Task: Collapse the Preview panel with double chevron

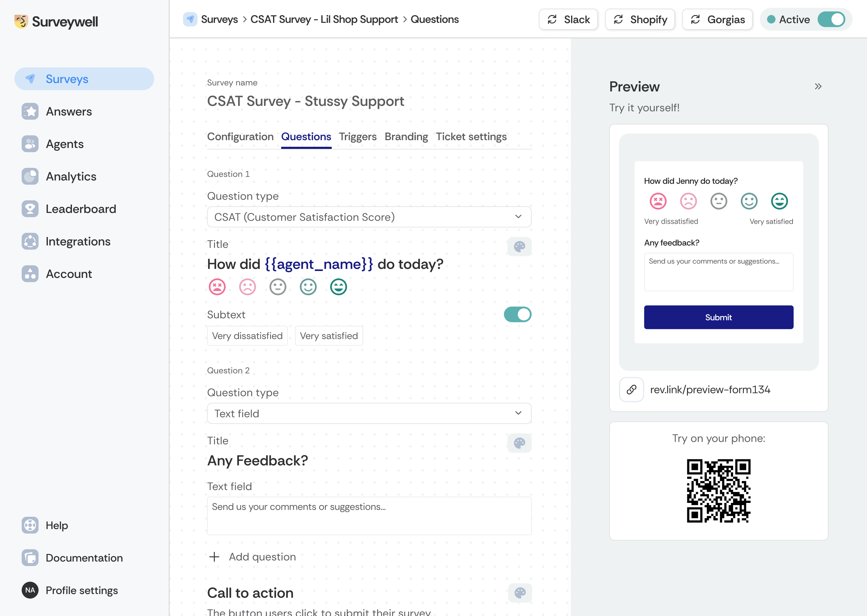Action: pos(818,87)
